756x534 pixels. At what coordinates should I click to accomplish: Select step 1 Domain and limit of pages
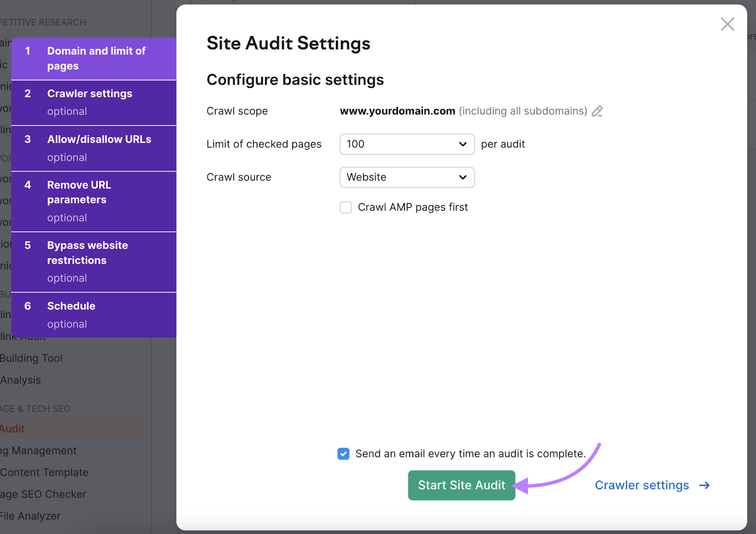pos(94,58)
